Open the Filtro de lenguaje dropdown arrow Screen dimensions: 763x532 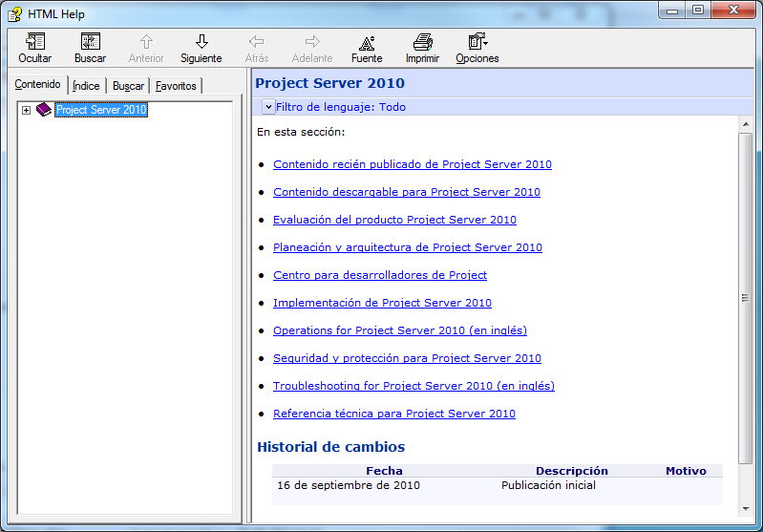(x=268, y=107)
